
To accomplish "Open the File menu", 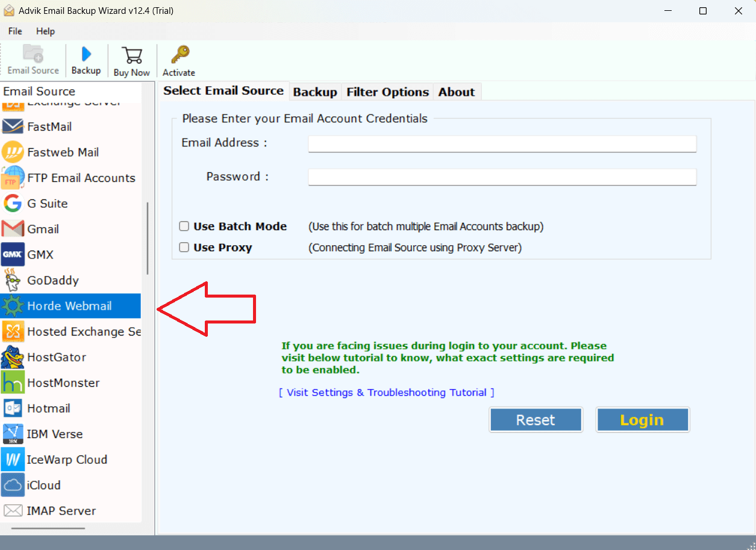I will (x=15, y=31).
